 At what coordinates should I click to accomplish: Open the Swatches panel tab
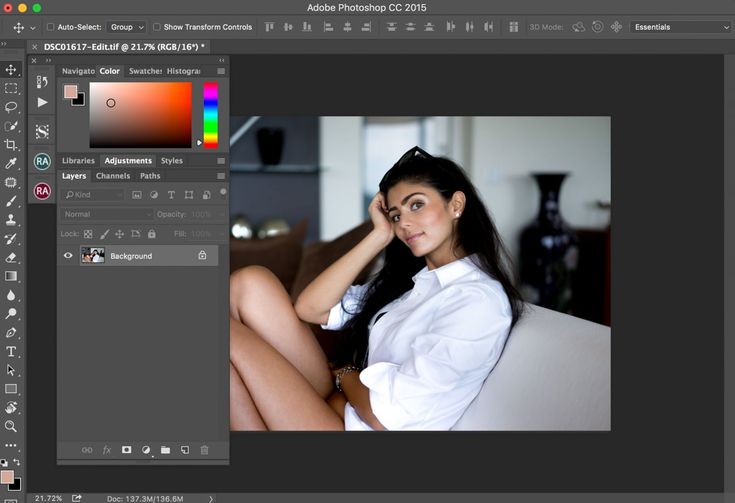pyautogui.click(x=145, y=71)
